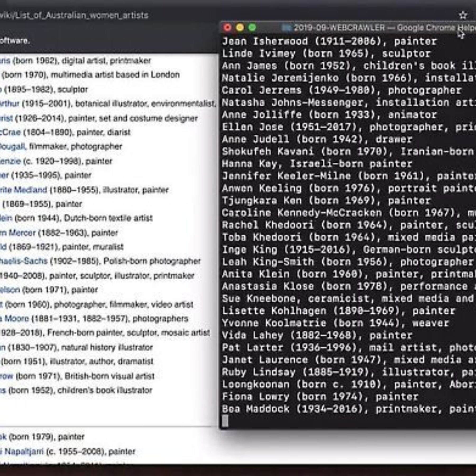Click the terminal line Anne Judell
This screenshot has height=476, width=476.
click(x=317, y=139)
